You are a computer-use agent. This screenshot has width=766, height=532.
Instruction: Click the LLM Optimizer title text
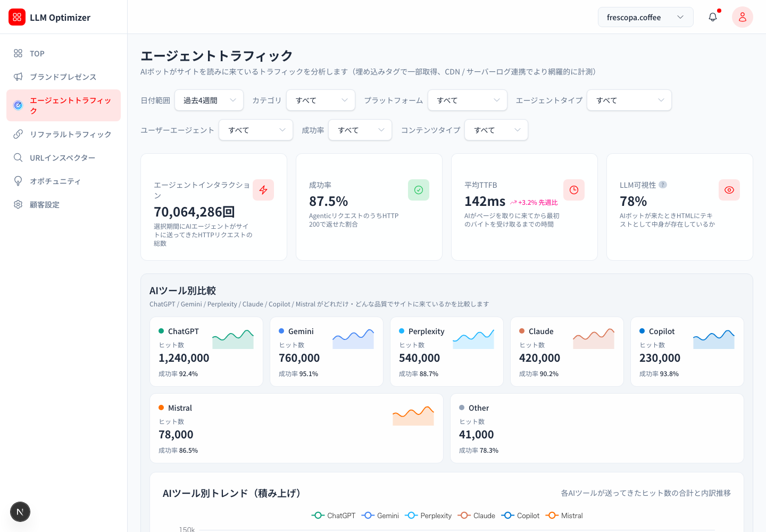point(60,18)
